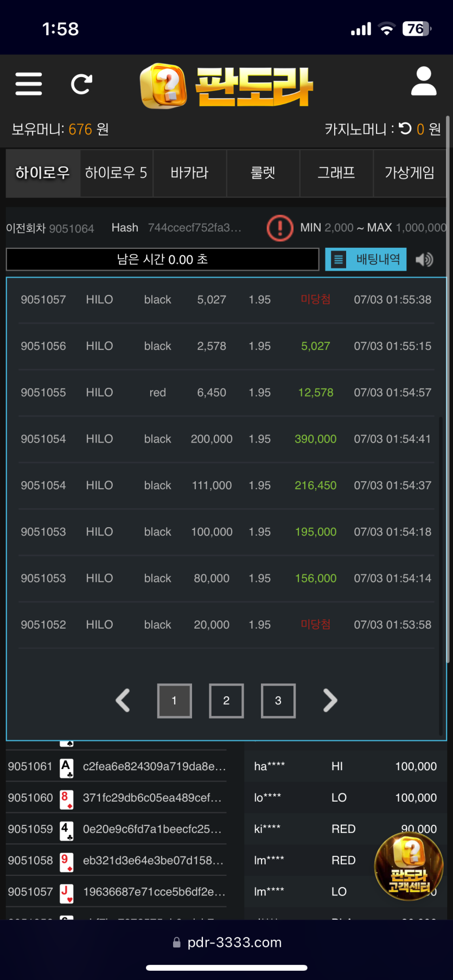The image size is (453, 980).
Task: Select page 3 of bet history
Action: [278, 701]
